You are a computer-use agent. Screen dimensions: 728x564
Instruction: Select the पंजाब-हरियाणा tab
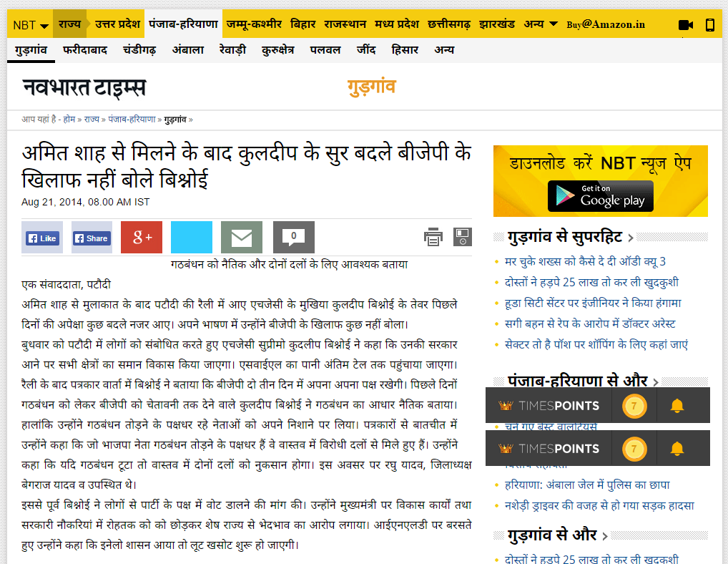point(183,24)
